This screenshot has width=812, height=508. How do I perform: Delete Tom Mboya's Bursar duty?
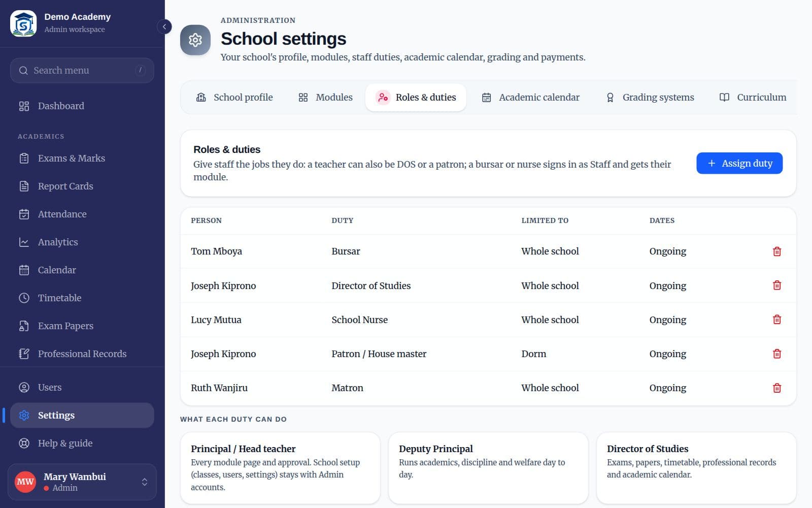click(x=776, y=251)
